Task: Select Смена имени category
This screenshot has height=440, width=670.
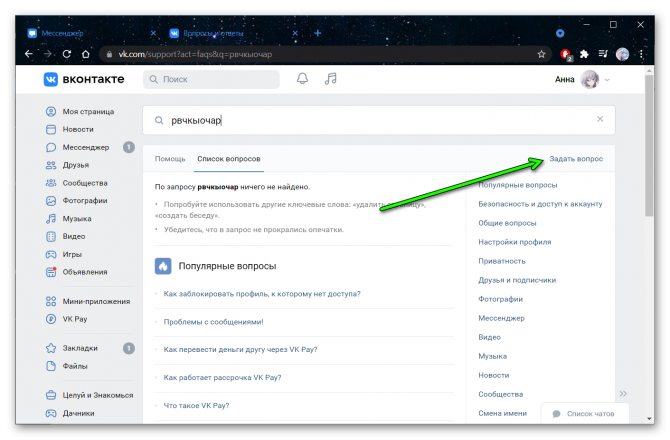Action: click(x=502, y=414)
